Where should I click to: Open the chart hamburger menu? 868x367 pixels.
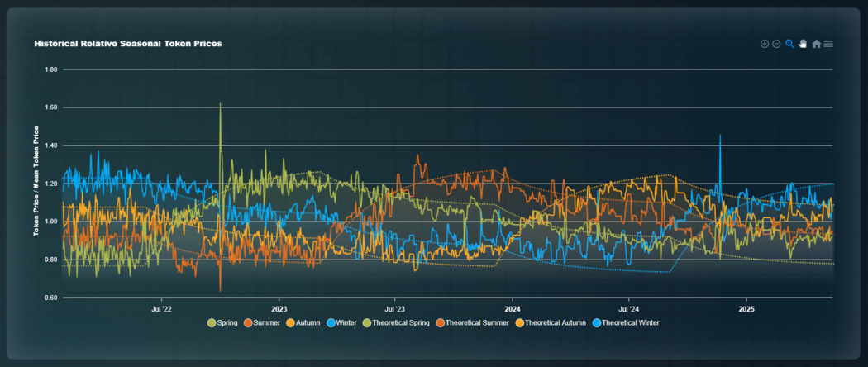828,44
